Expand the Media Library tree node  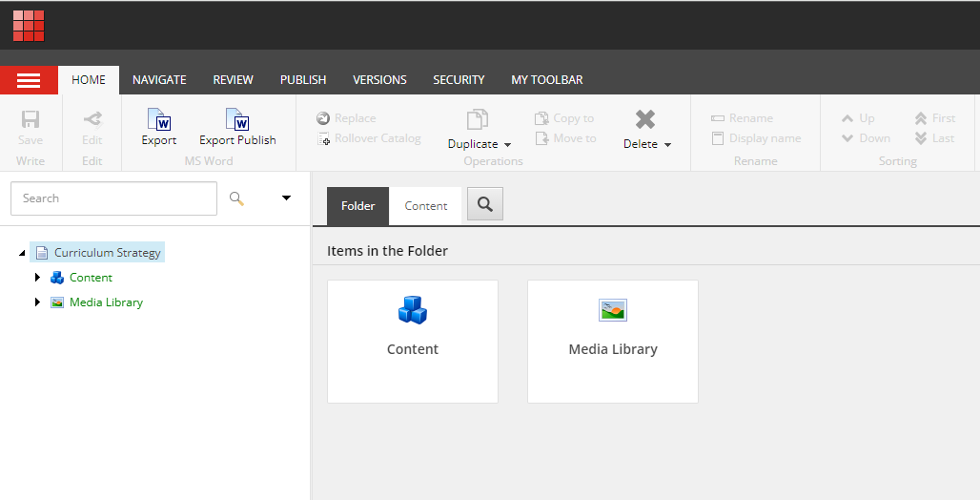[38, 302]
